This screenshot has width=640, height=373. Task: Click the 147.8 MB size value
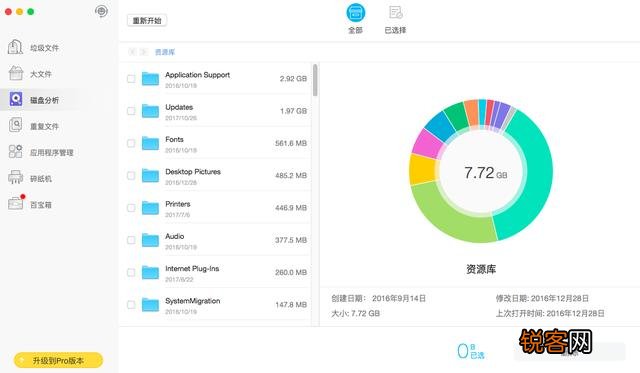pos(291,304)
